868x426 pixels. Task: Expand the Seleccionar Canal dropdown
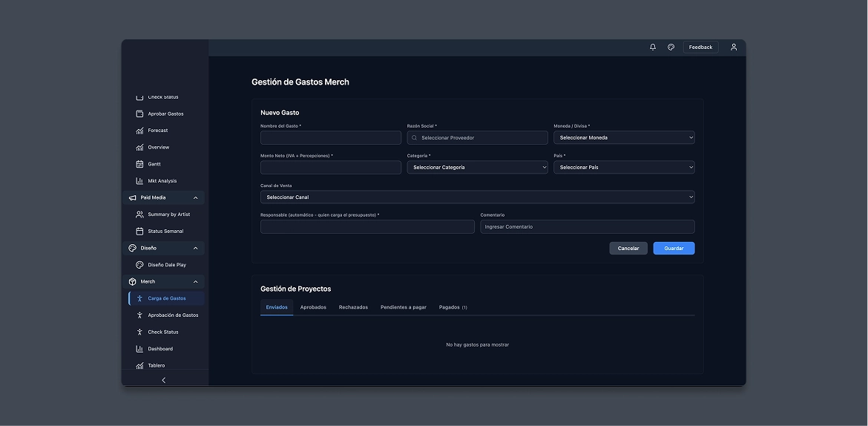477,197
